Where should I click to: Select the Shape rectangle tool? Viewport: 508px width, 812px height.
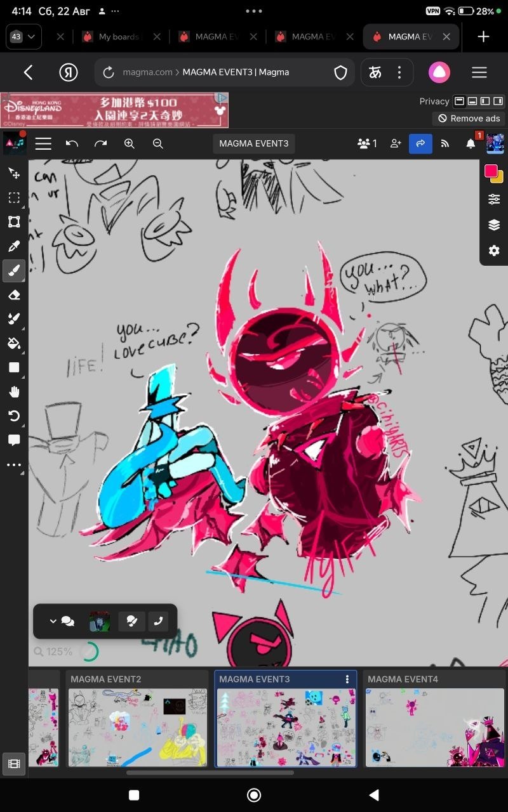coord(14,367)
